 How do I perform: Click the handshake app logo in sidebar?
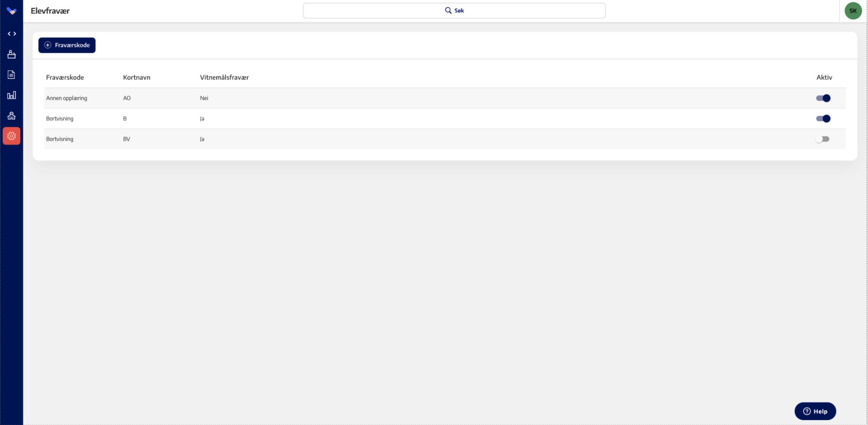click(12, 11)
